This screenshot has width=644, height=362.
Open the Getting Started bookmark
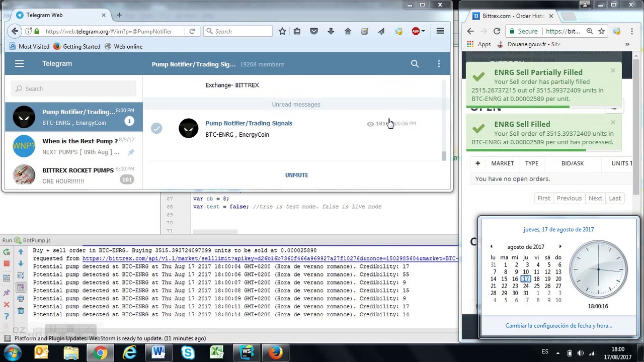(x=76, y=46)
